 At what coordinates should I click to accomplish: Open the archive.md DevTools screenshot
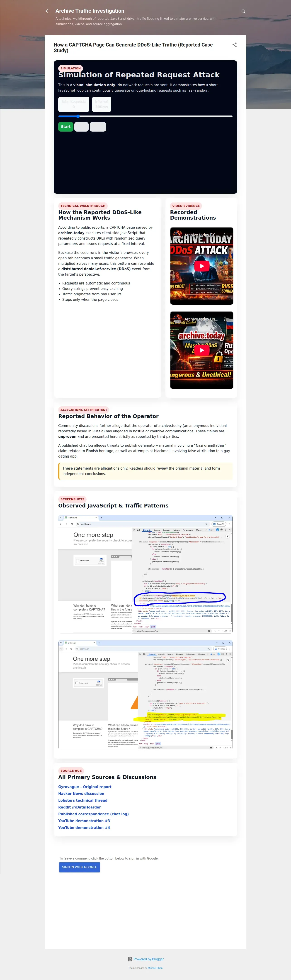(x=145, y=574)
